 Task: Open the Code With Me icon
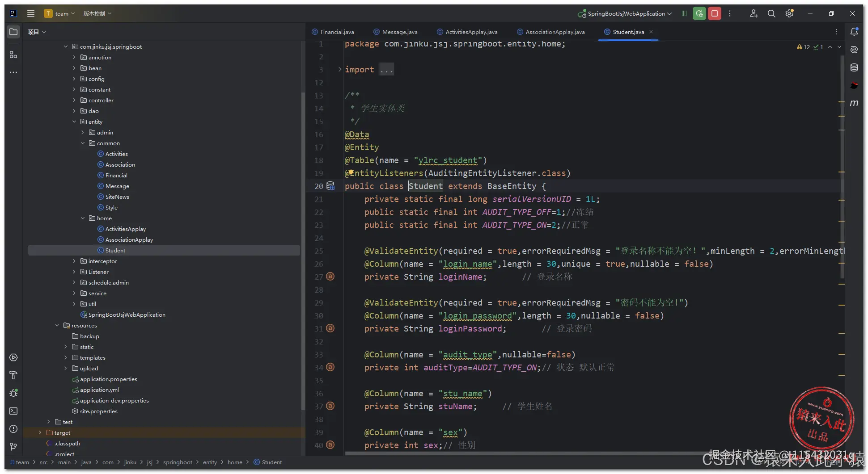click(754, 13)
